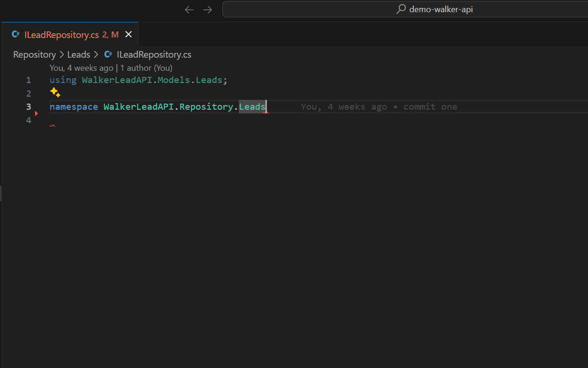The image size is (588, 368).
Task: Click the red marker beside line 3
Action: (37, 113)
